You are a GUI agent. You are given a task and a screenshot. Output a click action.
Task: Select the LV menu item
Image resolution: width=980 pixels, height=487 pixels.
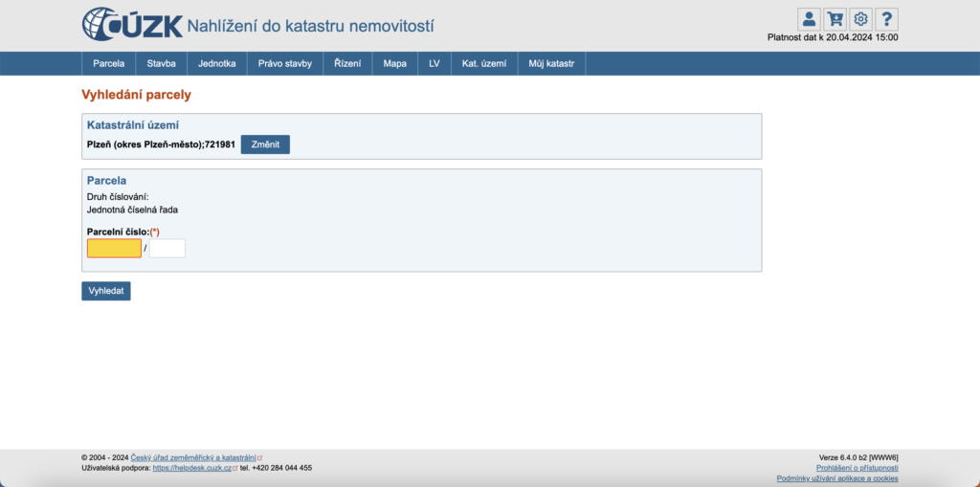[x=434, y=63]
